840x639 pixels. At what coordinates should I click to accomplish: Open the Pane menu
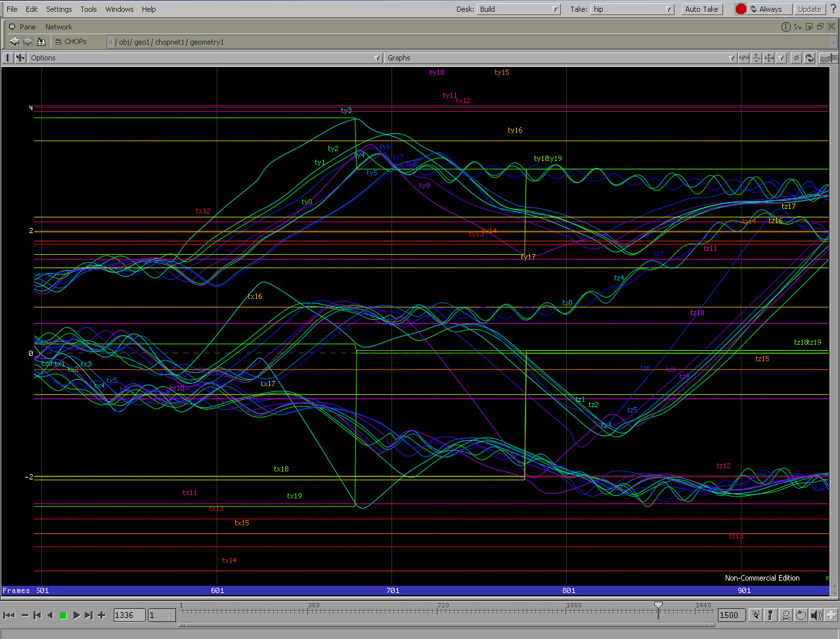click(x=28, y=27)
